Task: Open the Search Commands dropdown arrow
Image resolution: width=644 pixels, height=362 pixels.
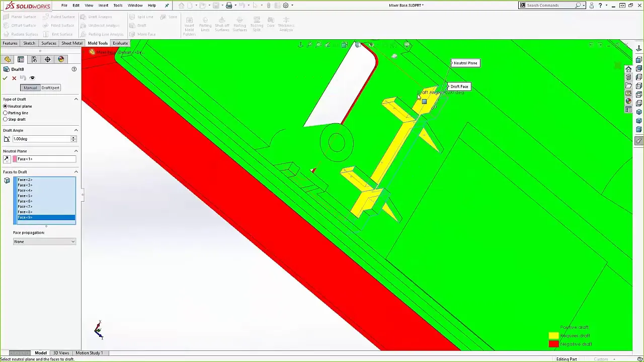Action: point(584,5)
